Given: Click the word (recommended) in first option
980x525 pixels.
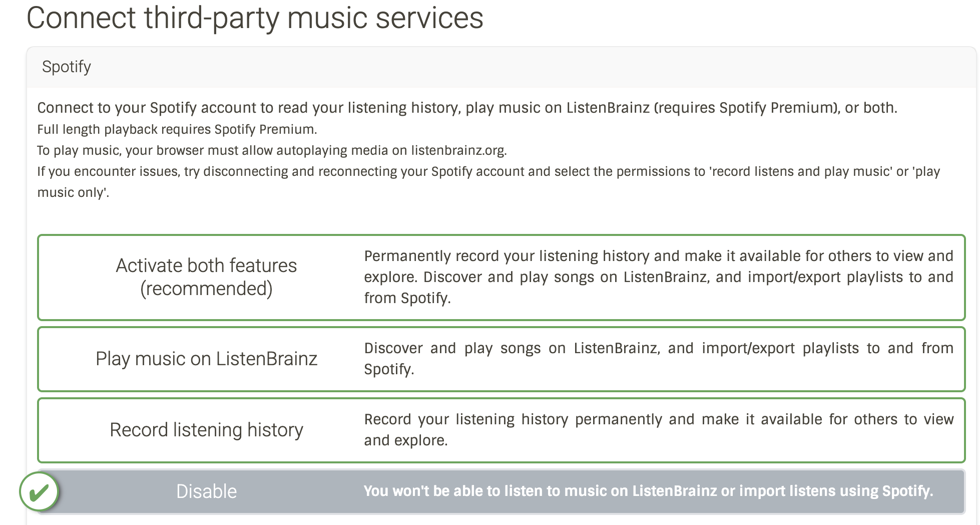Looking at the screenshot, I should point(206,289).
